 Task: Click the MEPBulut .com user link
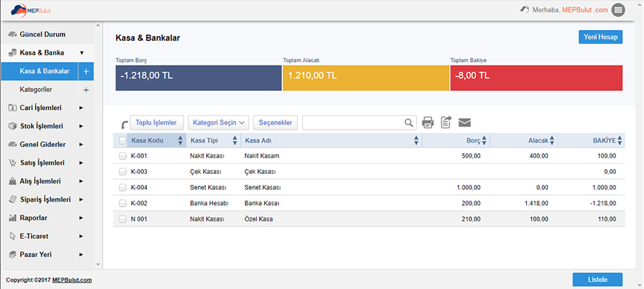coord(585,10)
